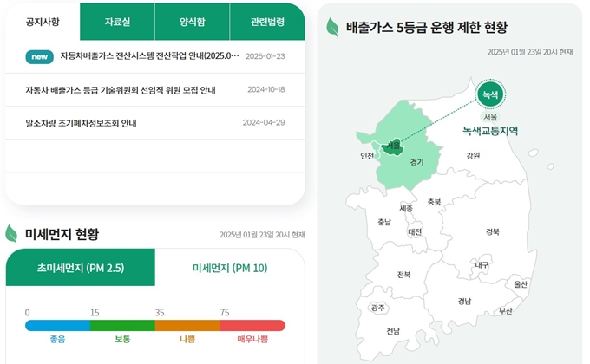
Task: Select 대전 region on the map
Action: coord(415,232)
